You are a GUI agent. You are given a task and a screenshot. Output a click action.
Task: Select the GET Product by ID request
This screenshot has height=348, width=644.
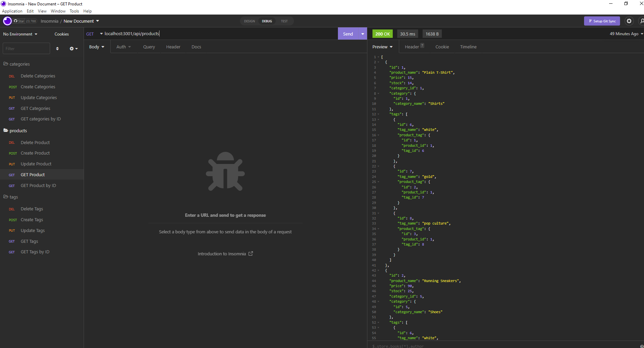[38, 185]
